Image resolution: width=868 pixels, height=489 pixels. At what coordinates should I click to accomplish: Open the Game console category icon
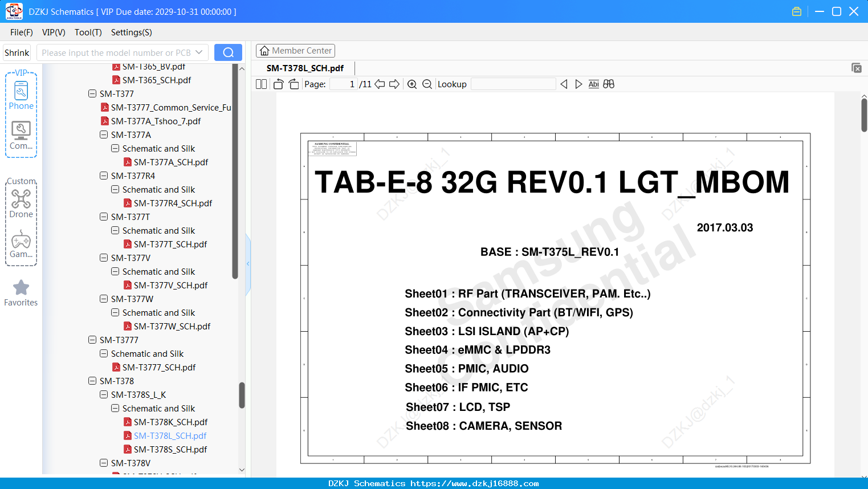click(21, 239)
